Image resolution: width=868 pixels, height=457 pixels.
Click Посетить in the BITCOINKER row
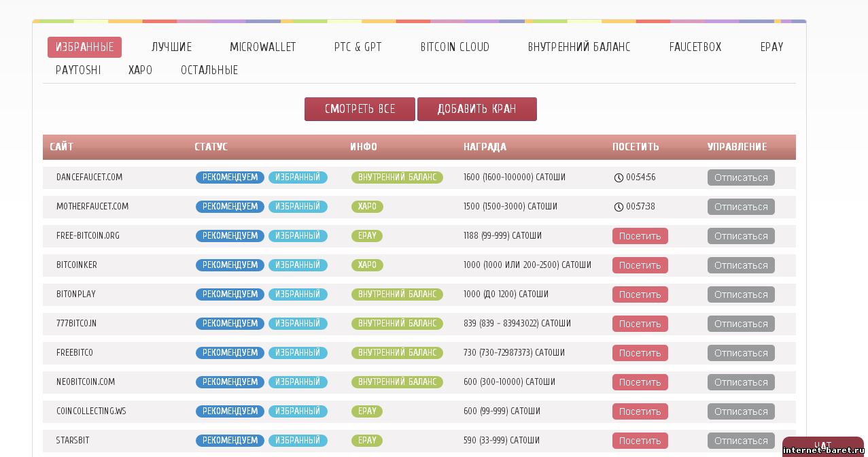pos(640,265)
